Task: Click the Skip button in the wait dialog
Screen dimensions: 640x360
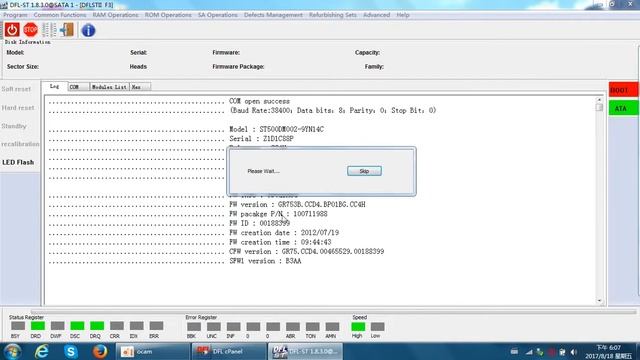Action: 364,171
